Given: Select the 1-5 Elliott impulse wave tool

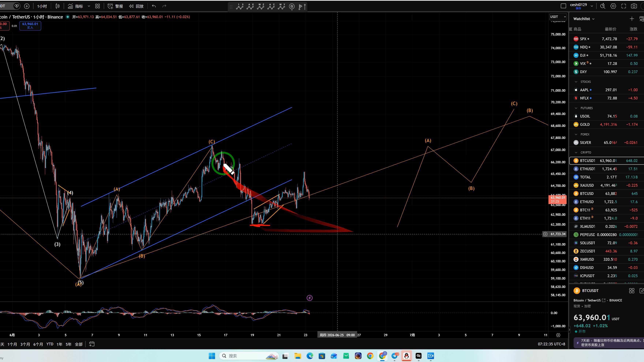Looking at the screenshot, I should pyautogui.click(x=240, y=7).
